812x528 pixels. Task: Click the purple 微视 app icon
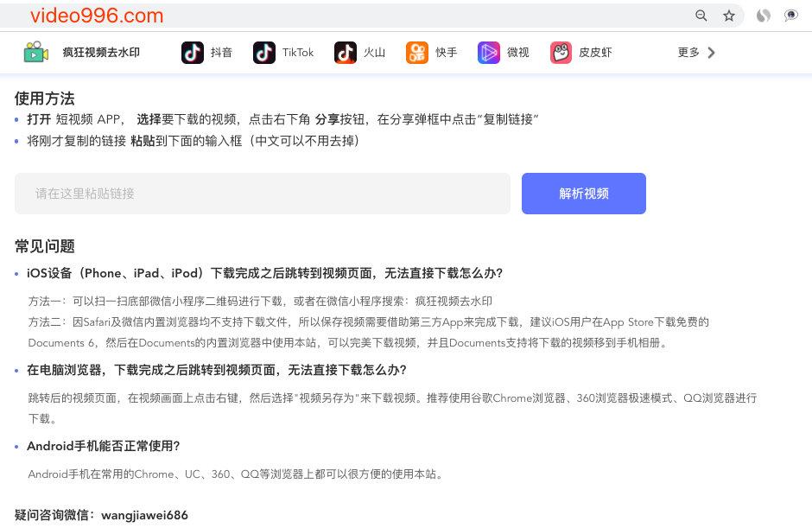[x=488, y=53]
